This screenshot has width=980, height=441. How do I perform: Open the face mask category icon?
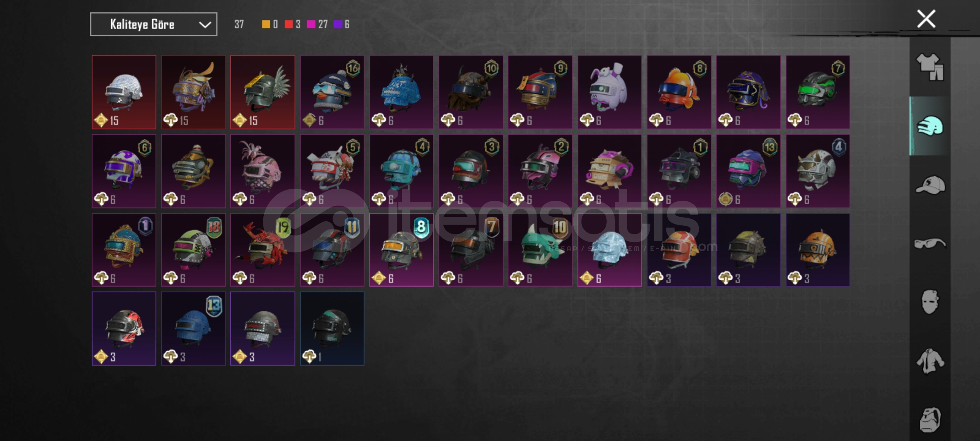click(x=930, y=302)
